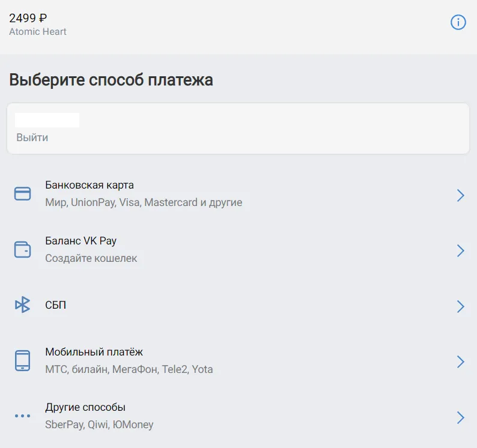477x448 pixels.
Task: Expand the Мобильный платёж chevron arrow
Action: click(461, 362)
